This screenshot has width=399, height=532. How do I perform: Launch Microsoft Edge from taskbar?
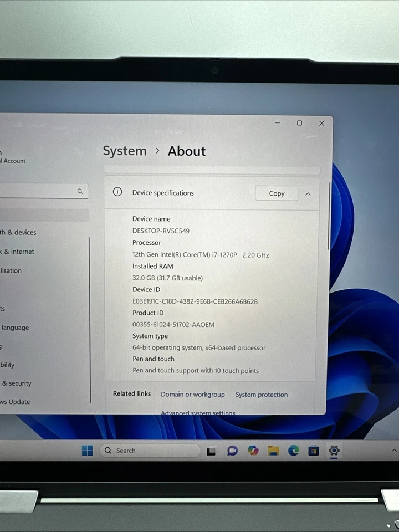point(294,451)
